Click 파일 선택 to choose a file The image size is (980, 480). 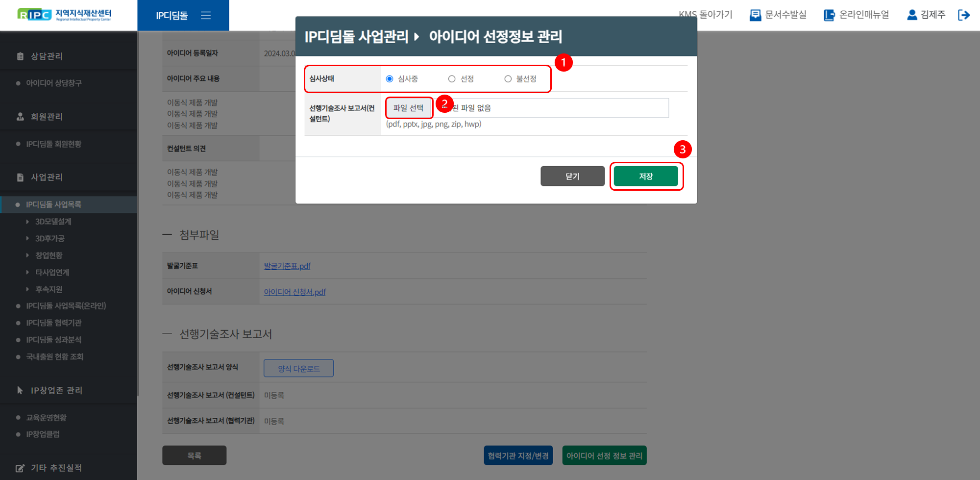click(x=408, y=108)
